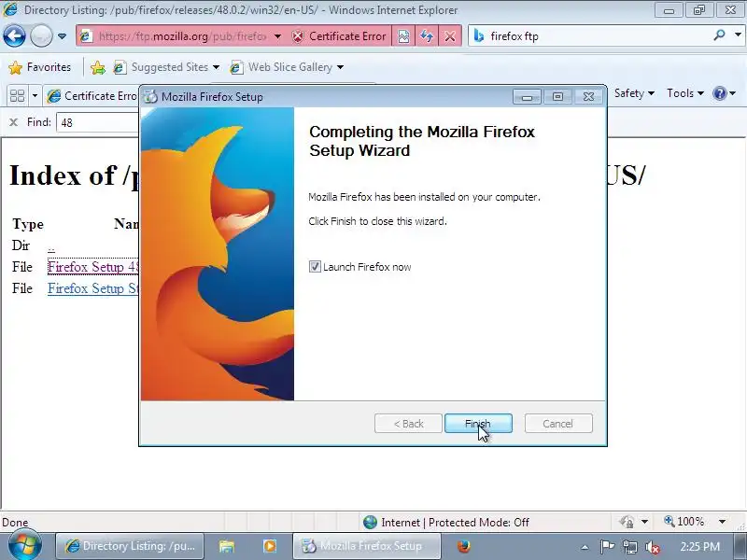Click the muted volume tray icon
Screen dimensions: 747x560
click(652, 547)
